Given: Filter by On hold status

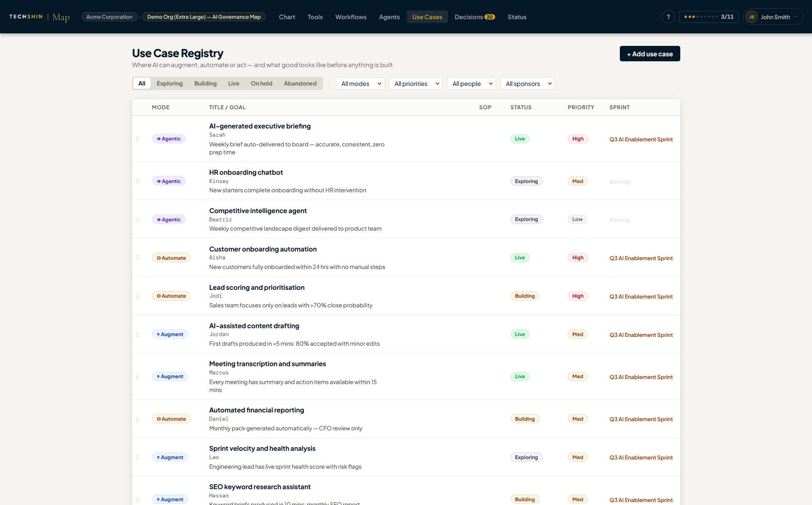Looking at the screenshot, I should point(262,83).
